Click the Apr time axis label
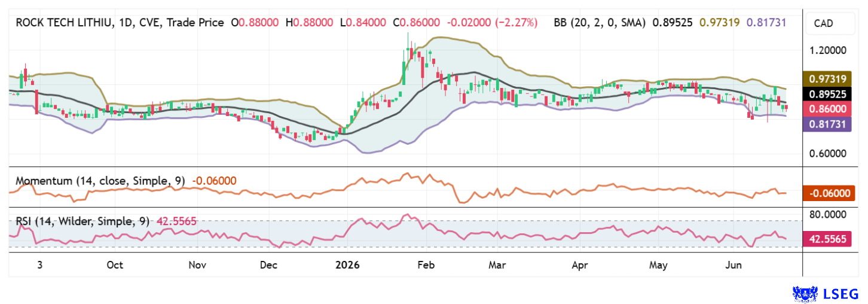The height and width of the screenshot is (304, 868). pyautogui.click(x=580, y=265)
